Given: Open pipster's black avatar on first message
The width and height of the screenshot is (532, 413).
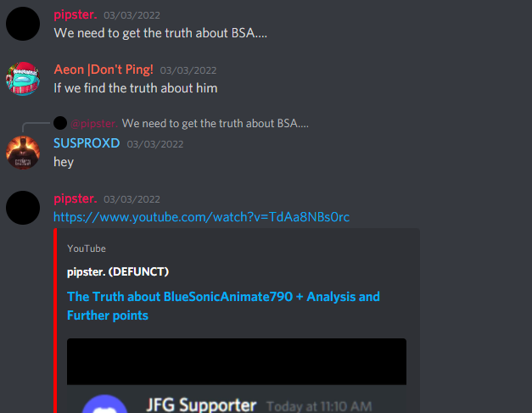Looking at the screenshot, I should [23, 24].
